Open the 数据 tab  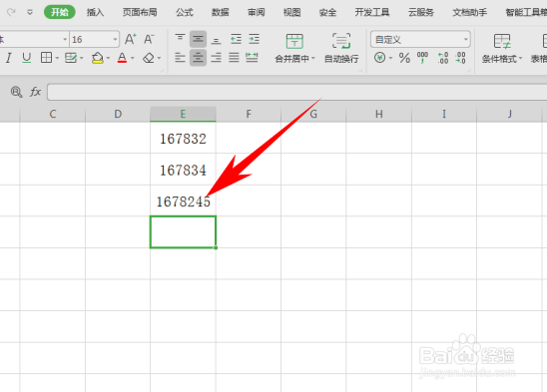221,13
